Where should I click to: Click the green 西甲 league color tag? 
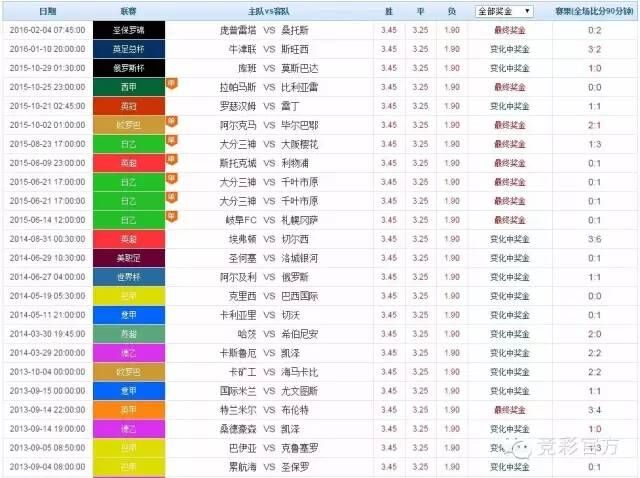coord(128,87)
